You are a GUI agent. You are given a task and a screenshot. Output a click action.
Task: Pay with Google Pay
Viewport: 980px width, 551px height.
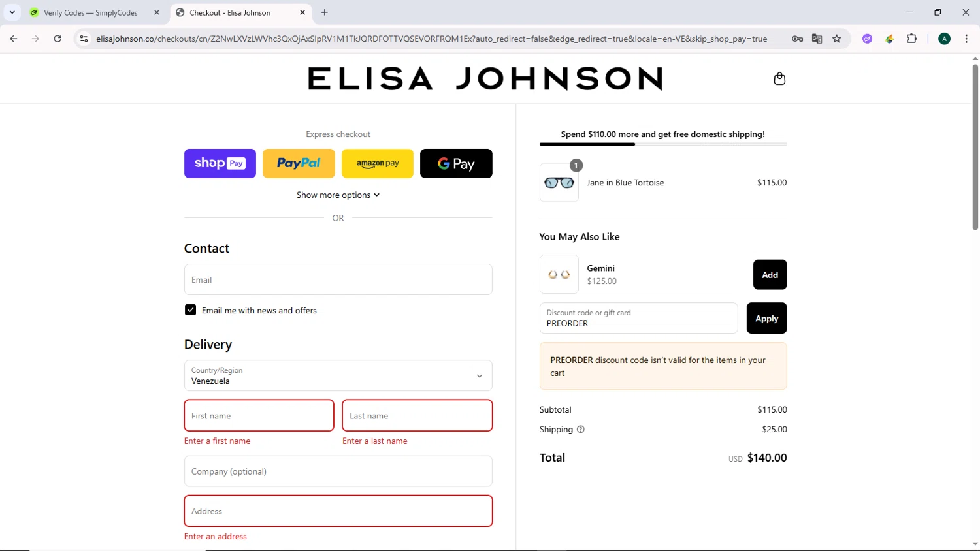click(456, 163)
